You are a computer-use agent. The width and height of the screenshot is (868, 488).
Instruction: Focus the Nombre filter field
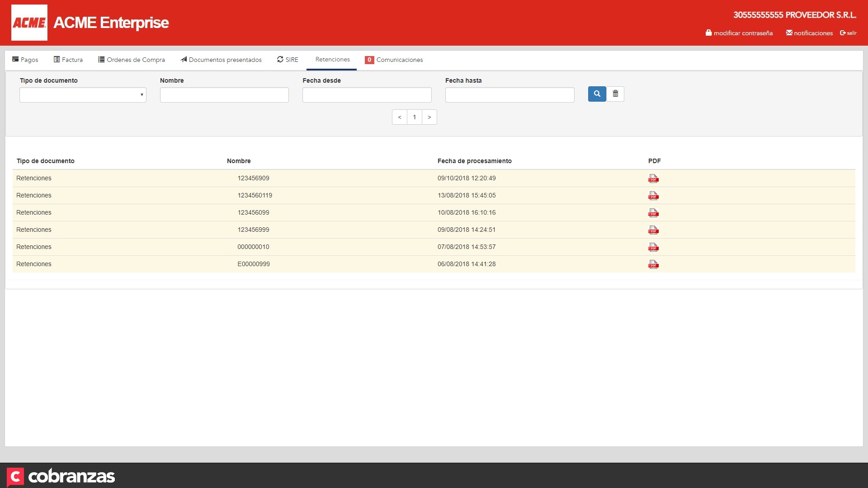point(224,95)
